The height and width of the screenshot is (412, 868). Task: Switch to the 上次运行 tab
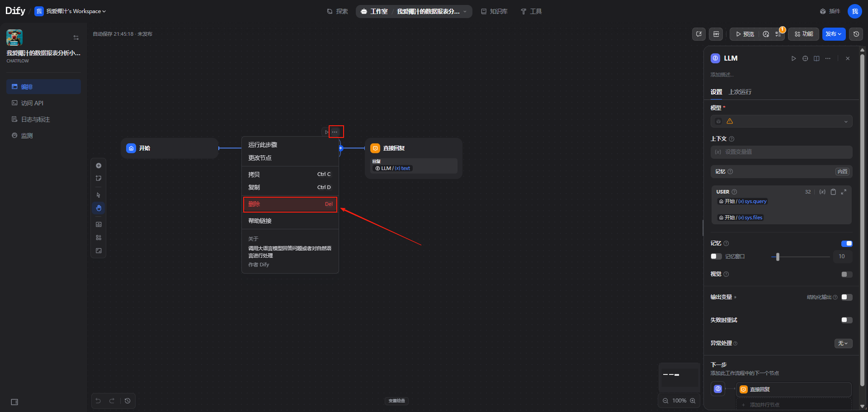pyautogui.click(x=740, y=92)
